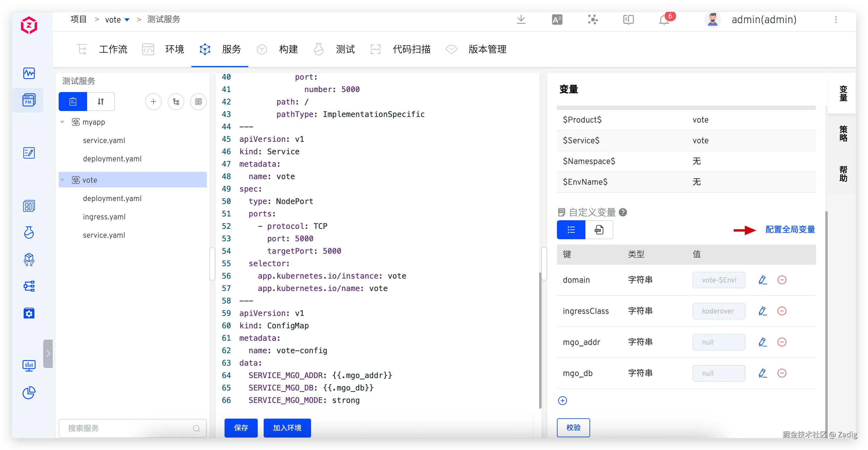Open 配置全局变量 link
The width and height of the screenshot is (868, 450).
pos(790,230)
